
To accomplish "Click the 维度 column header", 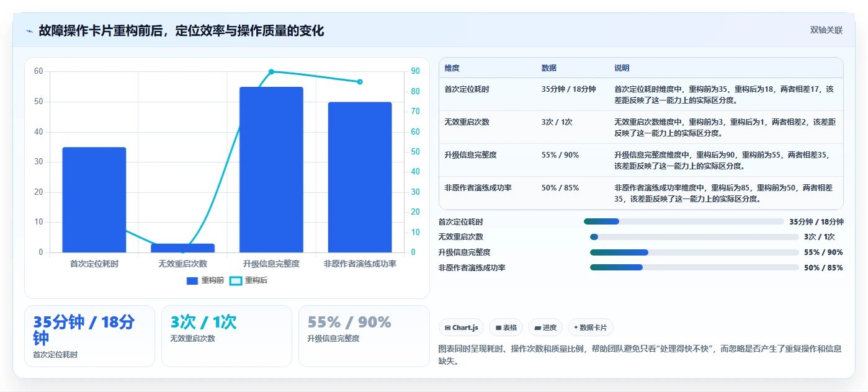I will coord(452,68).
